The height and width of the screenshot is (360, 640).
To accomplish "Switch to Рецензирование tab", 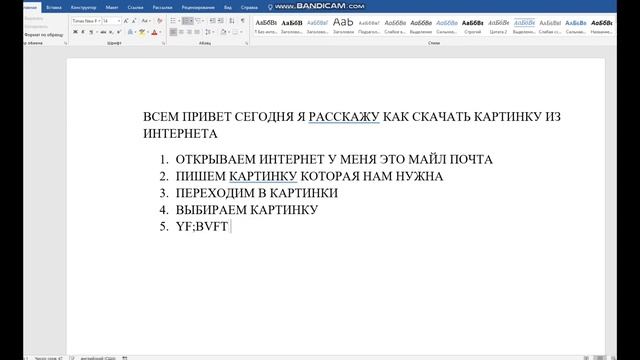I will [198, 7].
